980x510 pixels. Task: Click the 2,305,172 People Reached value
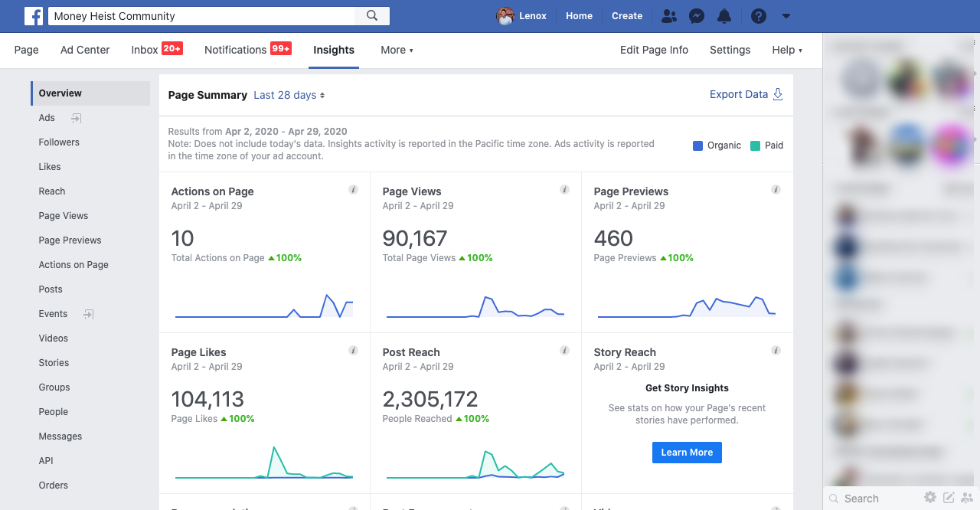point(430,399)
